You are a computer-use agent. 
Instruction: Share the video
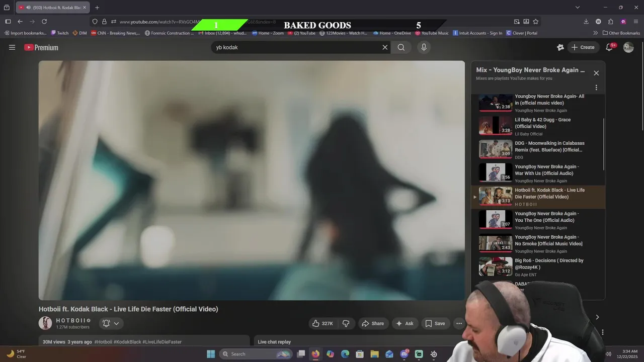click(373, 323)
